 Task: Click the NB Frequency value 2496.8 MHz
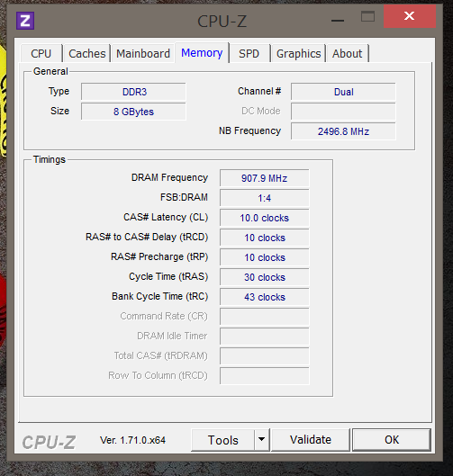[x=343, y=131]
